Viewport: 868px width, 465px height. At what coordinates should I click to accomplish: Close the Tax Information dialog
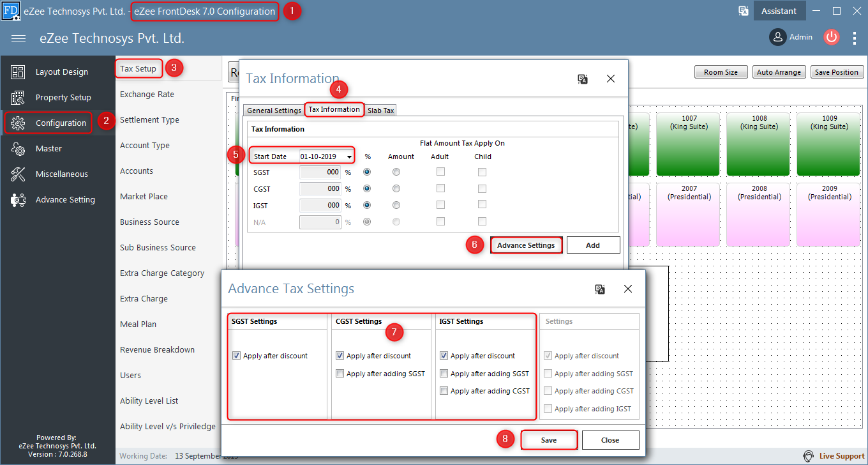(x=611, y=79)
